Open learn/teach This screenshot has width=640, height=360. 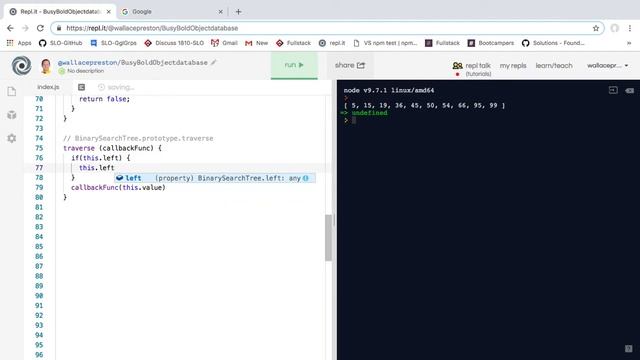click(554, 66)
